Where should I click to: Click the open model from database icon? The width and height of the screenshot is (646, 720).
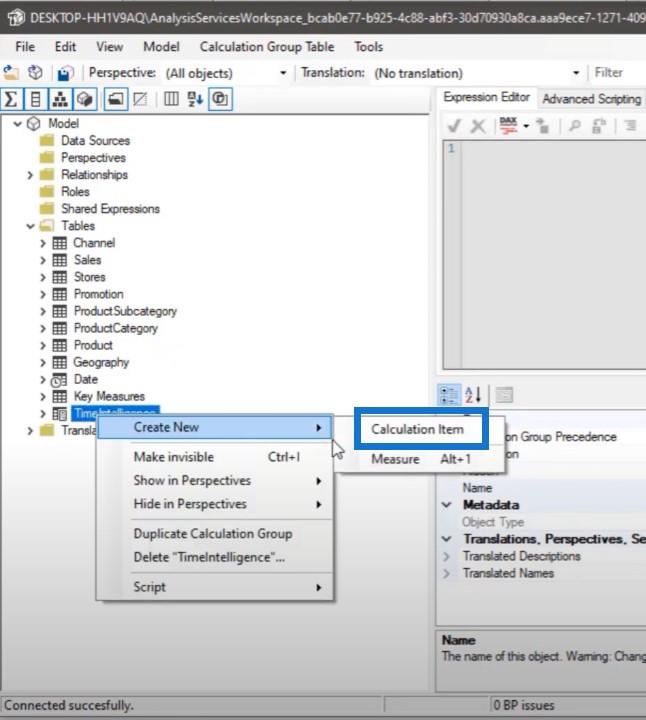(x=35, y=73)
